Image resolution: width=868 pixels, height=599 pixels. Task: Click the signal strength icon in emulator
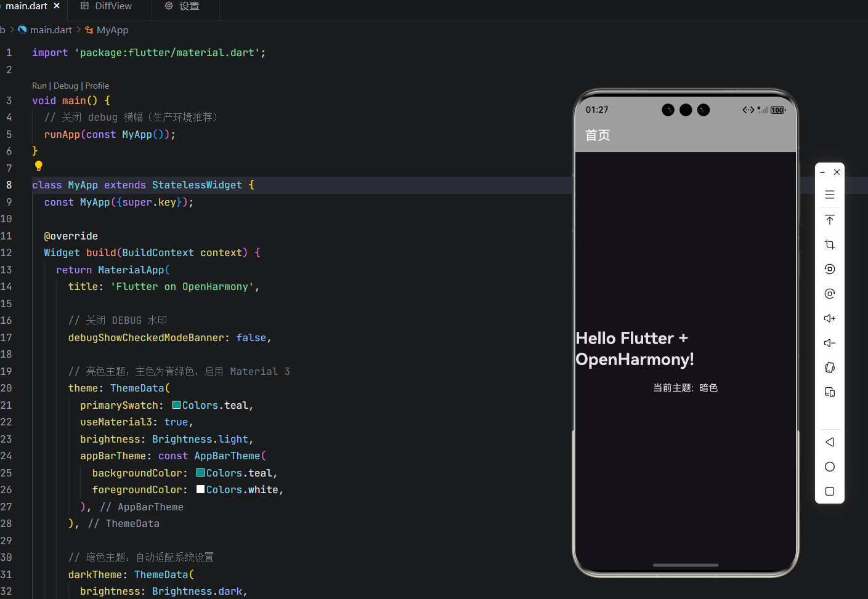coord(763,110)
